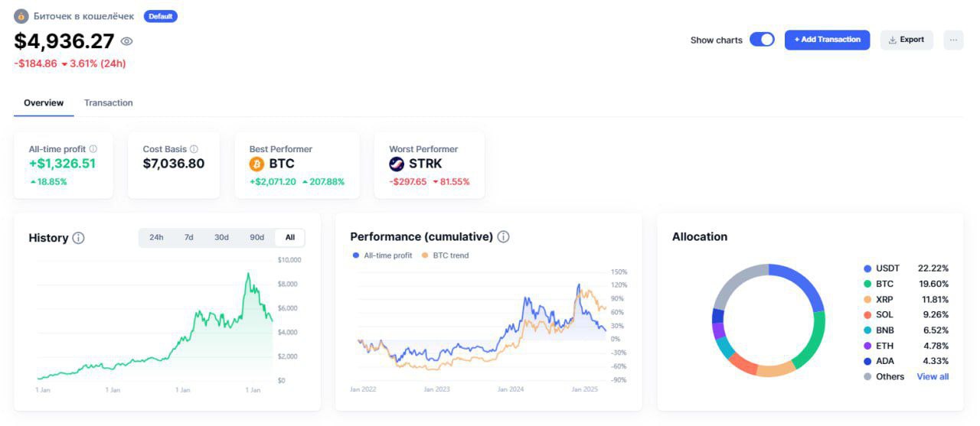This screenshot has height=426, width=980.
Task: Open the View all allocation link
Action: [933, 377]
